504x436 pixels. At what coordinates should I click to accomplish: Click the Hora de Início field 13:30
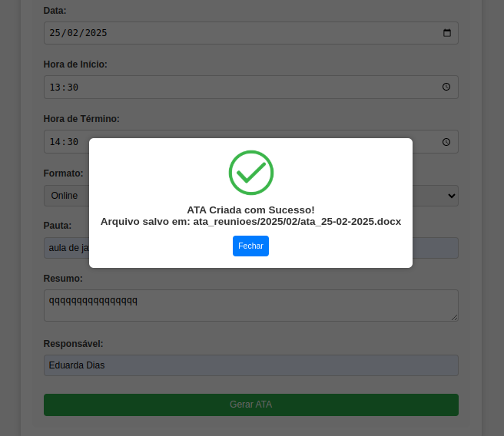[251, 87]
